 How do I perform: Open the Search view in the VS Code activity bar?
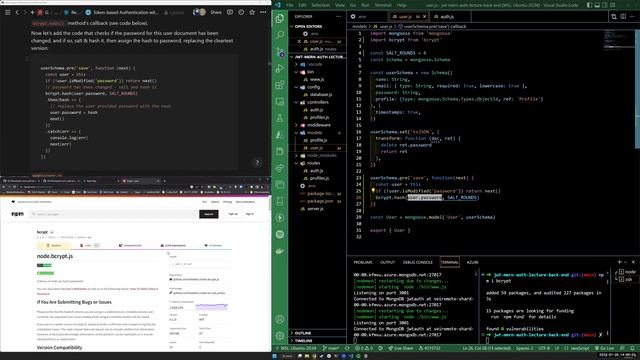(280, 35)
